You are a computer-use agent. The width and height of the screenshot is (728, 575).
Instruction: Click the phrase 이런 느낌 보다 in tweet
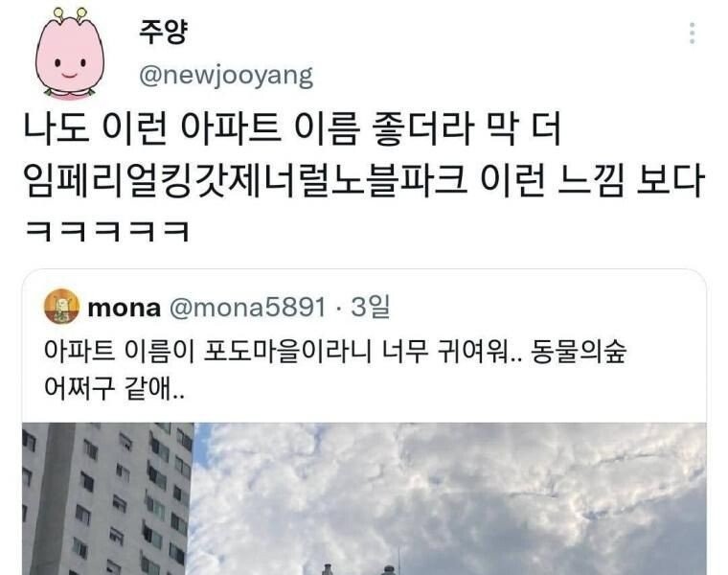pyautogui.click(x=592, y=180)
